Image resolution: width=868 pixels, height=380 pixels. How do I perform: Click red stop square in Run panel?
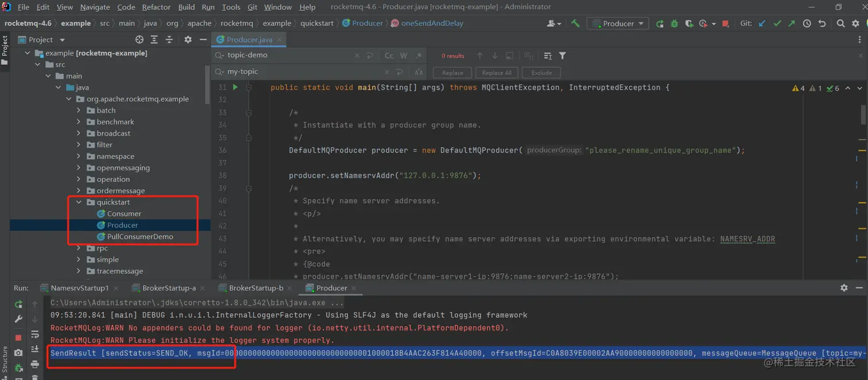click(18, 338)
